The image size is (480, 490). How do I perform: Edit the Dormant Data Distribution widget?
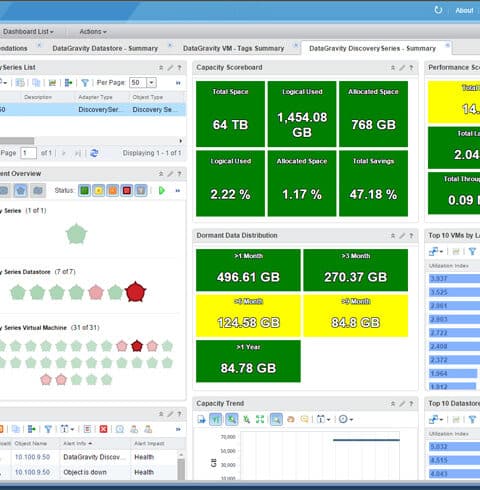click(x=402, y=236)
